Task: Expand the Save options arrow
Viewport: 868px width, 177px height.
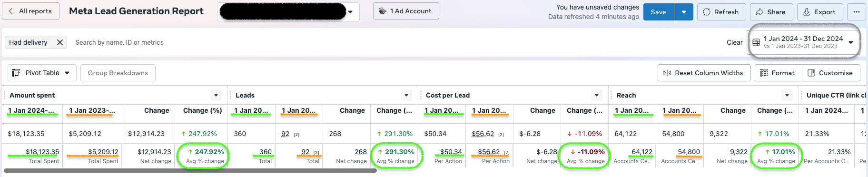Action: 684,12
